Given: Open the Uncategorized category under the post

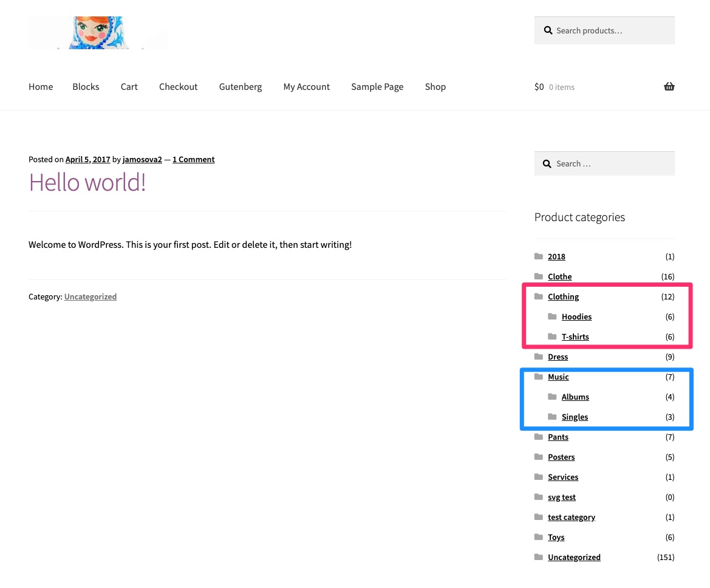Looking at the screenshot, I should point(90,296).
